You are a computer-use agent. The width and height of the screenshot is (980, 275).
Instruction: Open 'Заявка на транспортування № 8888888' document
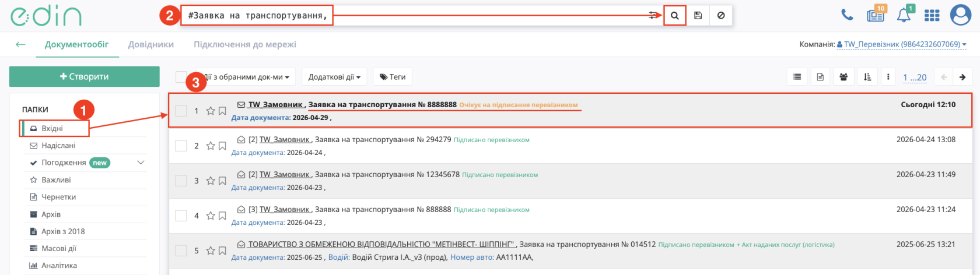(382, 105)
